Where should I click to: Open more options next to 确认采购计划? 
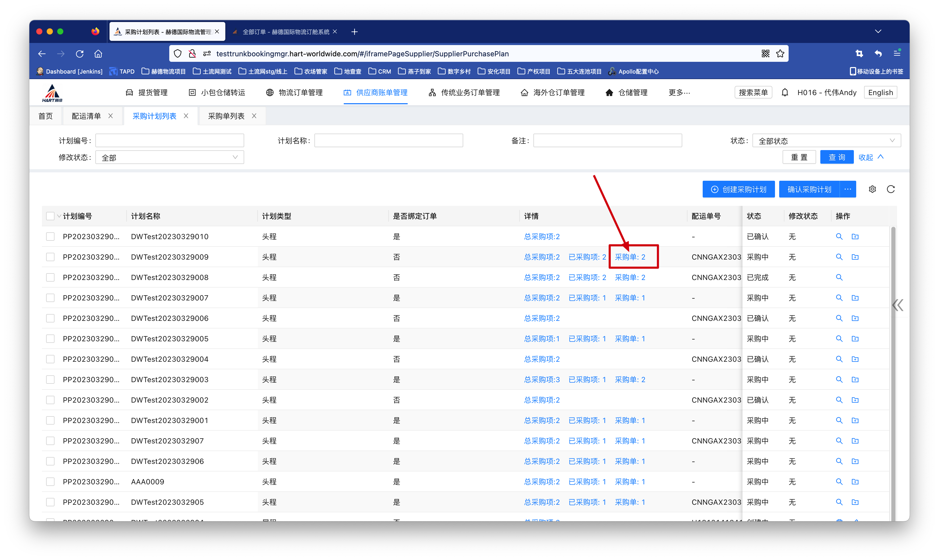pyautogui.click(x=848, y=189)
